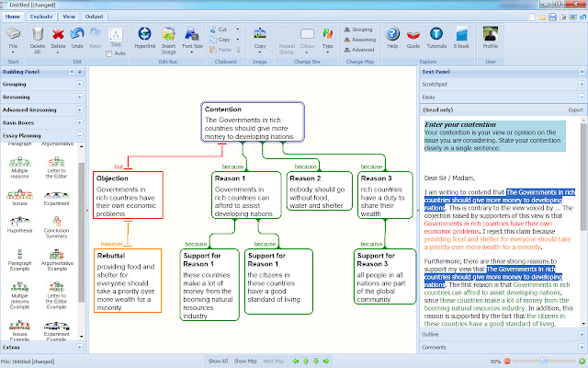Viewport: 588px width, 368px height.
Task: Collapse the Text Panel with double arrows
Action: click(582, 72)
